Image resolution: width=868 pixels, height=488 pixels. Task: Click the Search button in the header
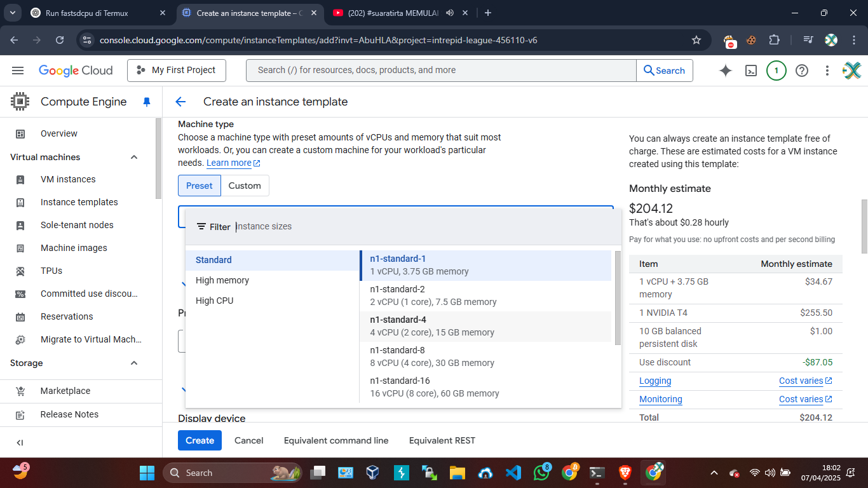(665, 71)
